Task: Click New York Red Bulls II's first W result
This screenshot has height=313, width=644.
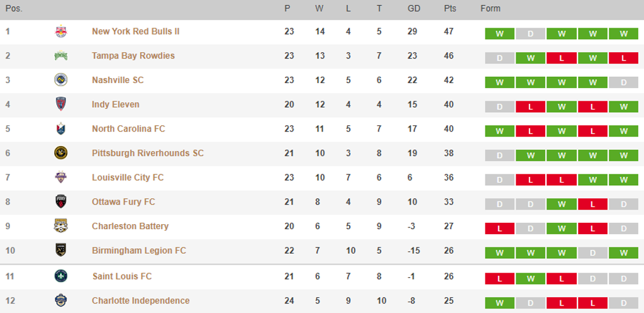Action: (x=499, y=34)
